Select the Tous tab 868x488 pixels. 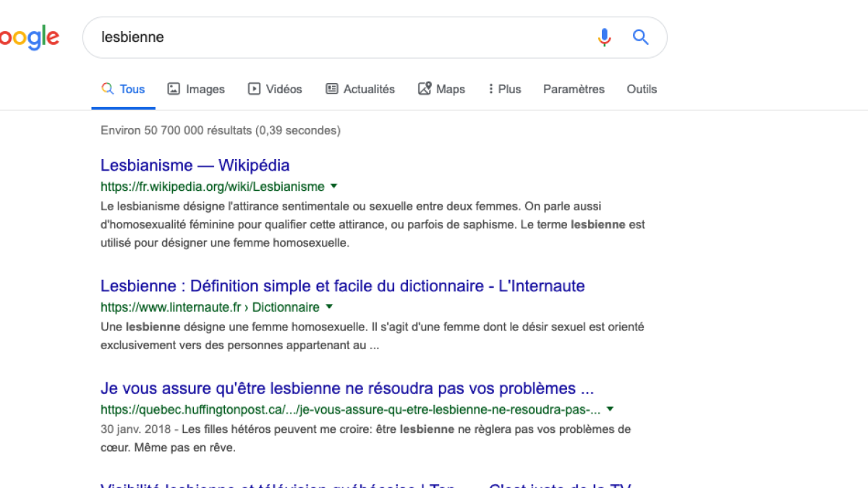pos(123,90)
